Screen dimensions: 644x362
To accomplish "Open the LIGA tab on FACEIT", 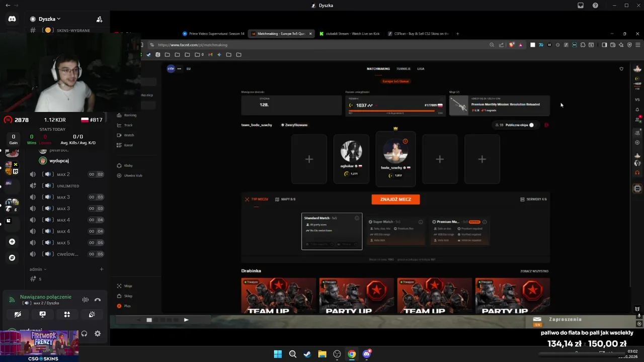I will point(421,69).
